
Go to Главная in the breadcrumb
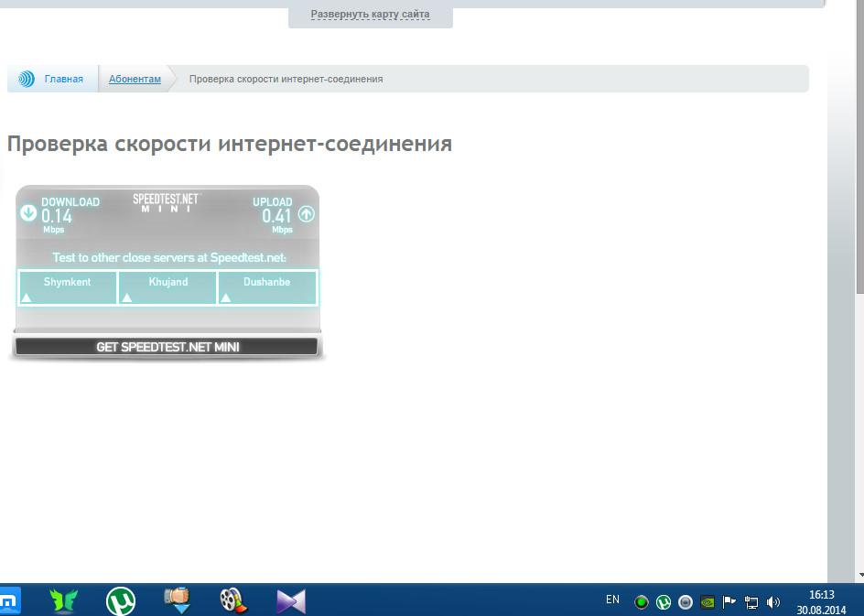64,79
